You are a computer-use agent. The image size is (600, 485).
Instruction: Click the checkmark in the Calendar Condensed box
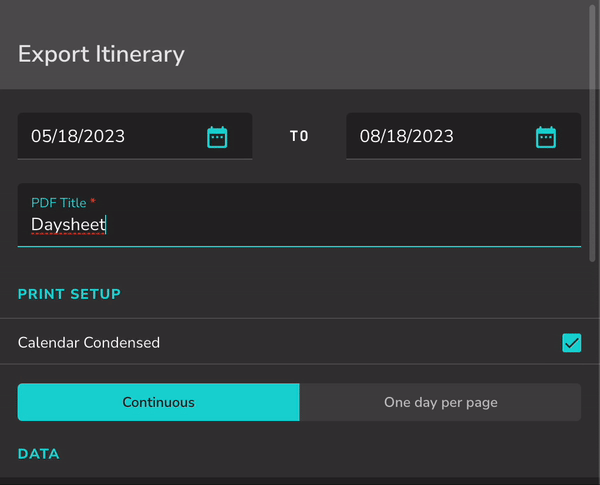pos(572,343)
